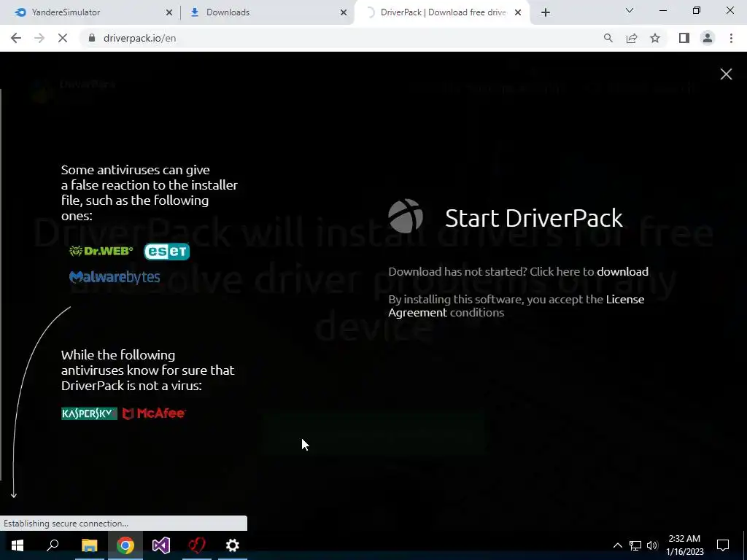Open Settings from the taskbar
Screen dimensions: 747x560
click(233, 545)
